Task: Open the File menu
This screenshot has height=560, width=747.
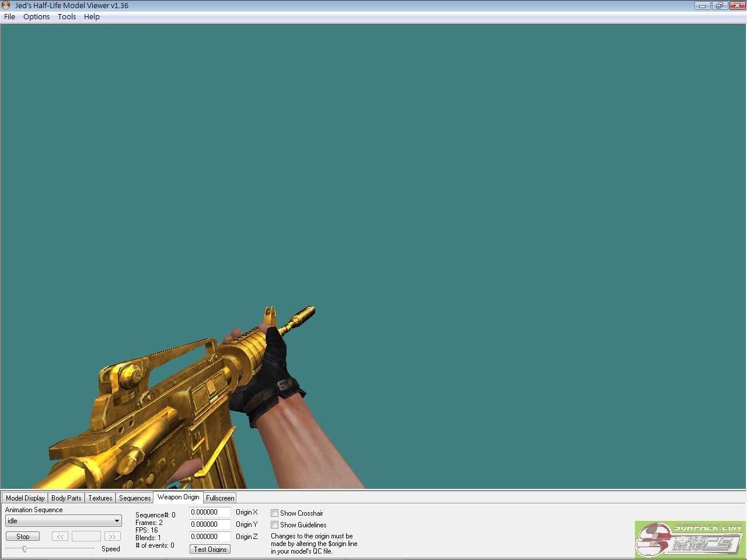Action: (x=10, y=16)
